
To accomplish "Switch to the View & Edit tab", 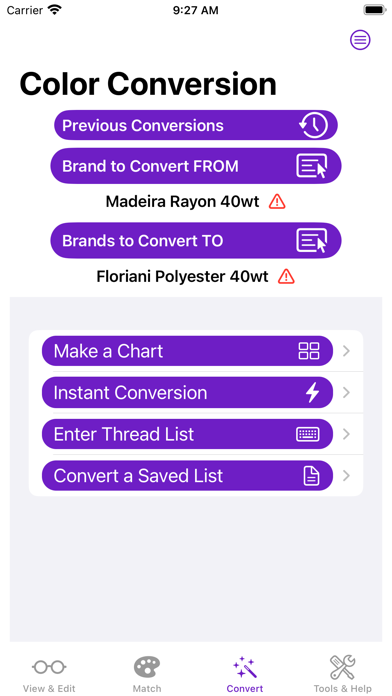I will 49,674.
